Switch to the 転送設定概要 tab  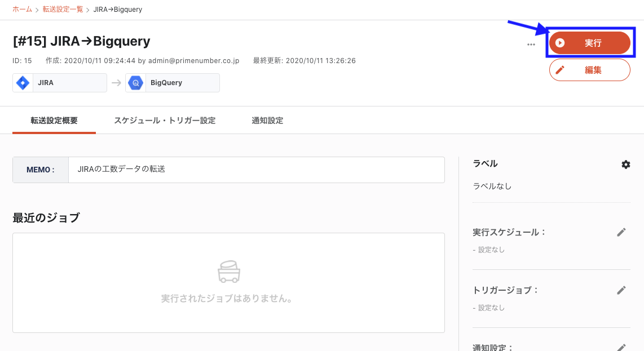[54, 120]
